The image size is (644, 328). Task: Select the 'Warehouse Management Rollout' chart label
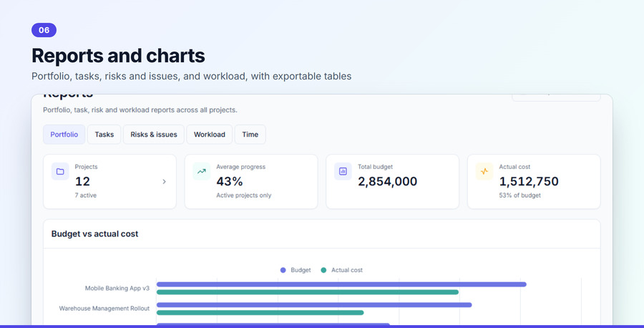tap(104, 308)
